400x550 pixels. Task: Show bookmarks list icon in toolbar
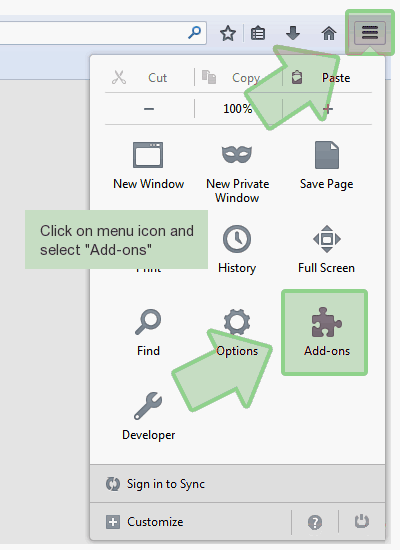click(258, 33)
